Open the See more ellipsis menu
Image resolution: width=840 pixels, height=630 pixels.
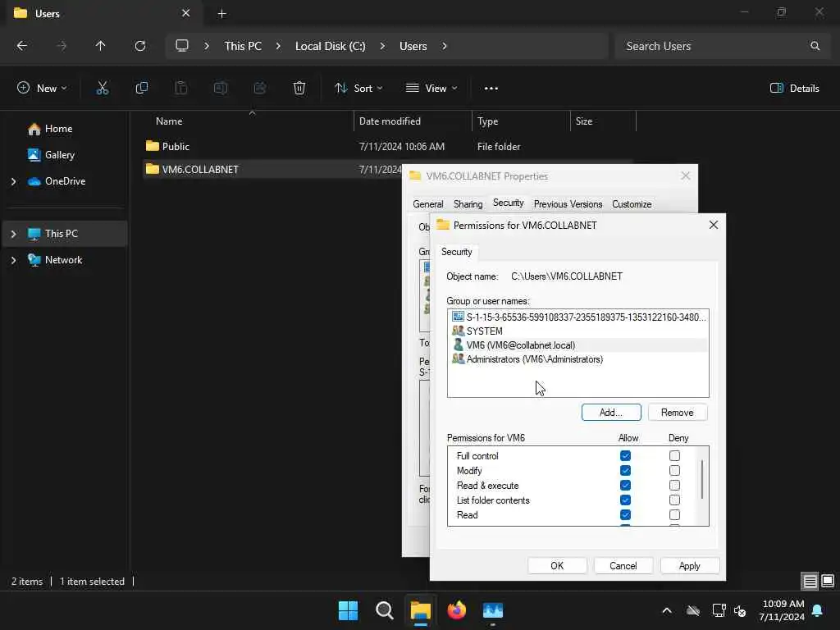click(491, 89)
